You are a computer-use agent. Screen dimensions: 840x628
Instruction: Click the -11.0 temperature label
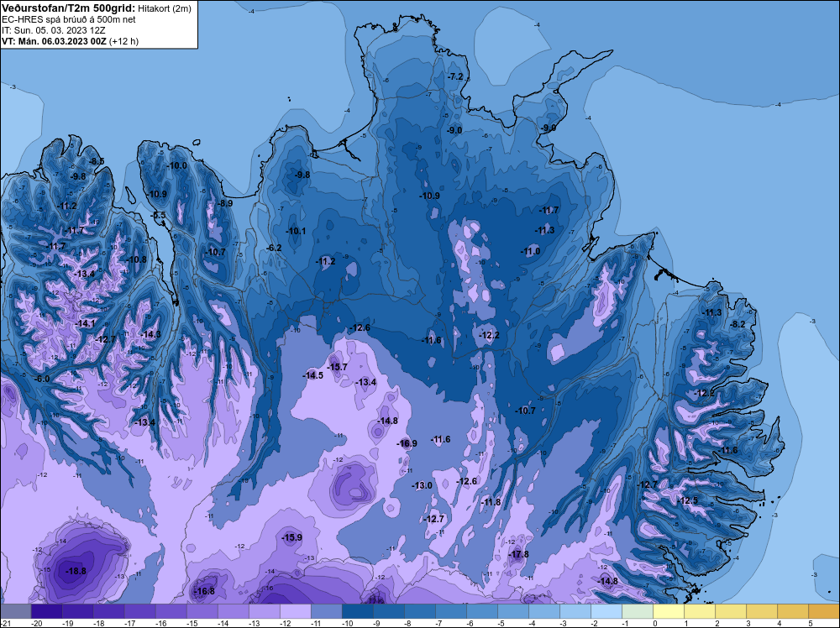[x=530, y=251]
